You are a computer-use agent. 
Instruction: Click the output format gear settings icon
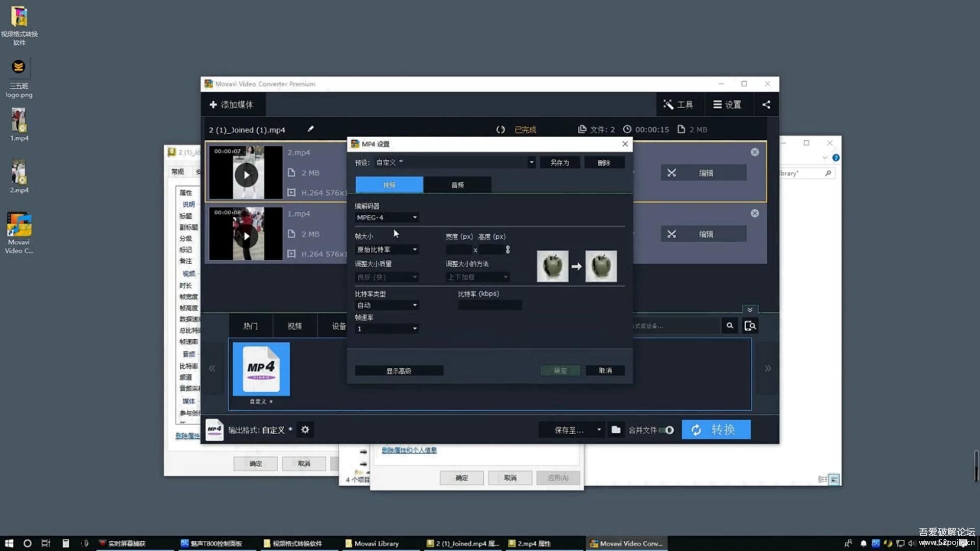click(x=305, y=430)
